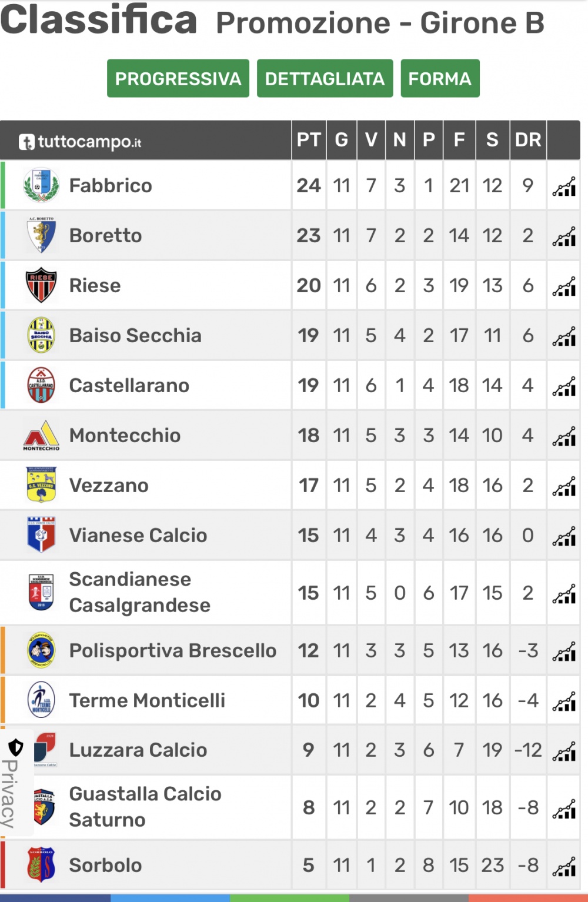Open the trend chart icon for Luzzara Calcio

click(x=564, y=750)
